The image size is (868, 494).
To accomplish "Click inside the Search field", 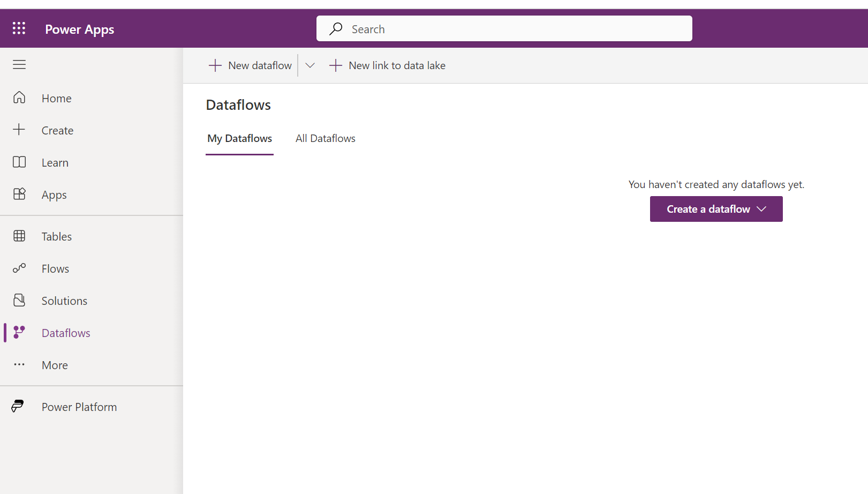I will pos(503,28).
